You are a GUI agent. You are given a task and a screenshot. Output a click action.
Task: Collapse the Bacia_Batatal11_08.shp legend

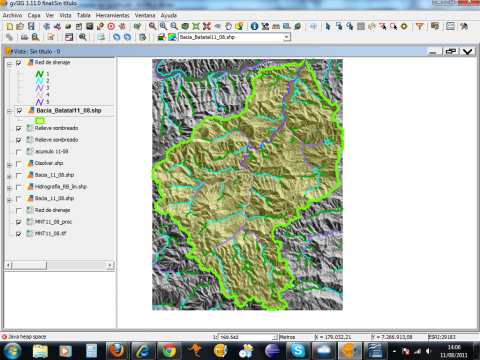(9, 111)
